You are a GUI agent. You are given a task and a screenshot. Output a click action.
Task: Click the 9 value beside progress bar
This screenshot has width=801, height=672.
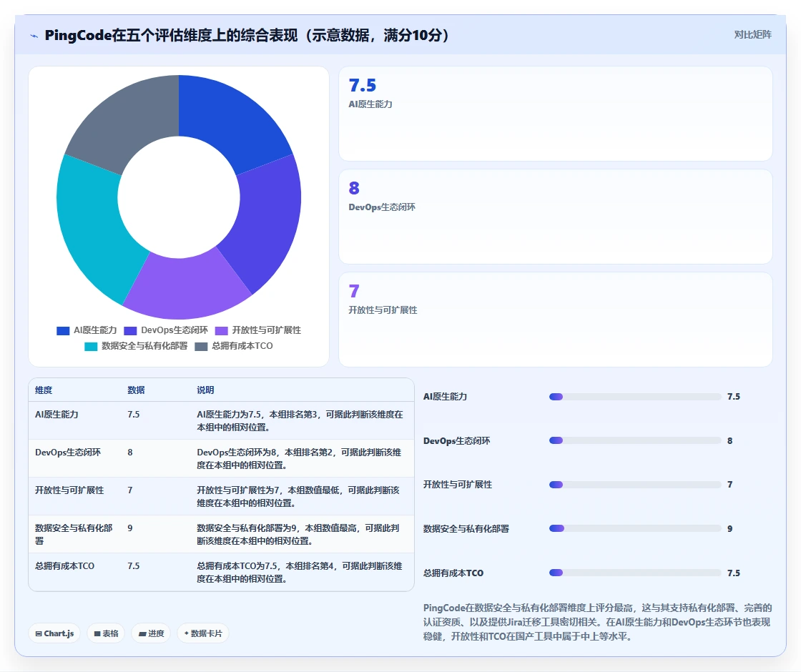pyautogui.click(x=730, y=528)
